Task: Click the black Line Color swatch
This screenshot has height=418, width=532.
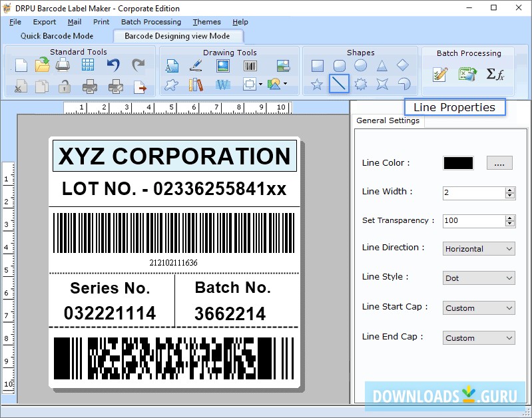Action: [458, 163]
